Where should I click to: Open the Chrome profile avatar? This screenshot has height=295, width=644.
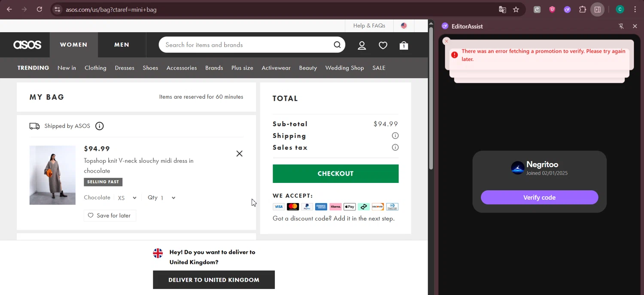coord(620,9)
